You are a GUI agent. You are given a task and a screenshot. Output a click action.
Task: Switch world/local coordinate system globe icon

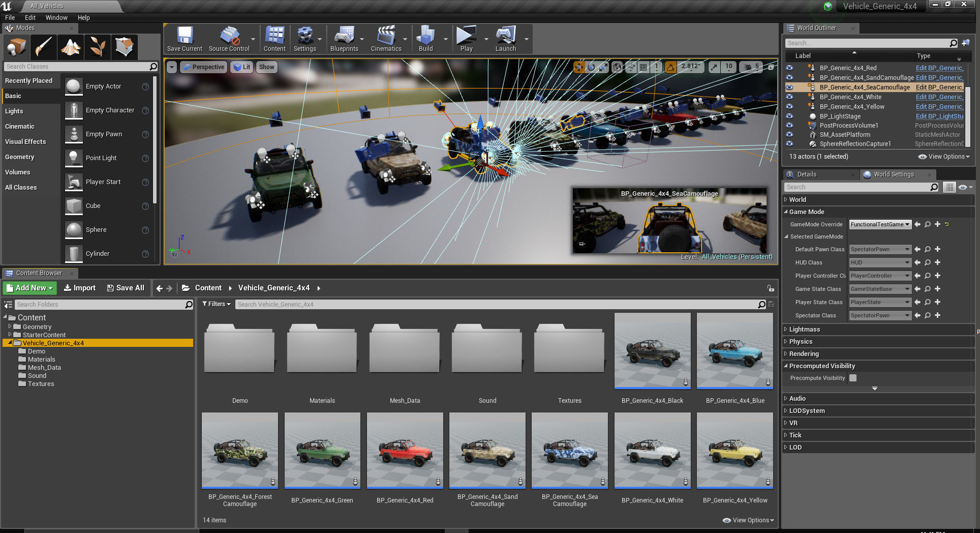tap(617, 67)
